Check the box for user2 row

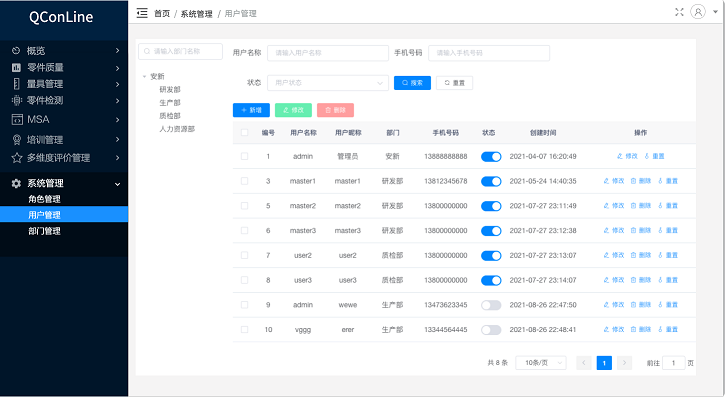point(245,255)
